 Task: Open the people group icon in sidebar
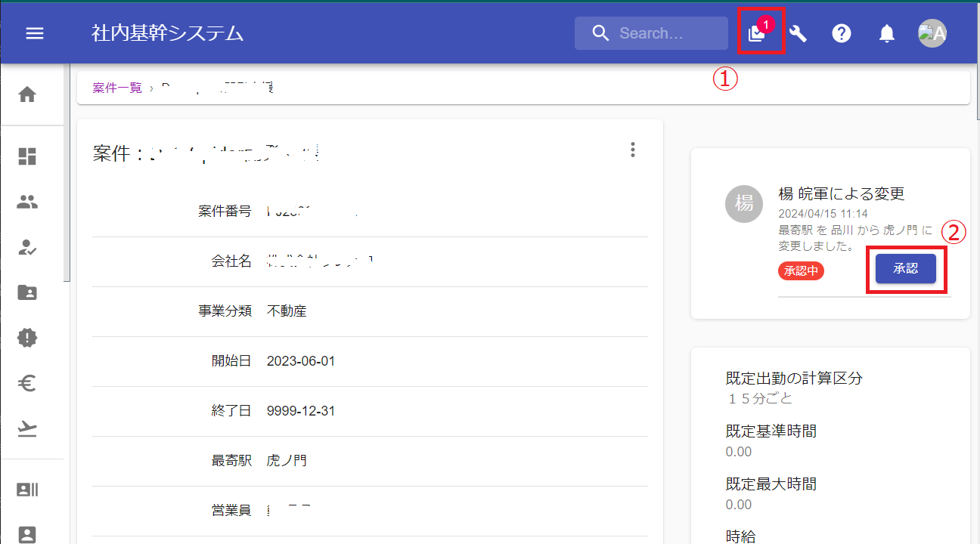[27, 202]
